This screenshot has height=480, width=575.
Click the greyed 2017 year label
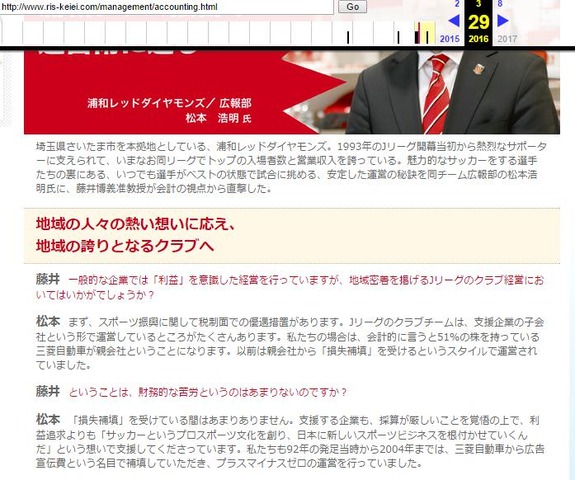507,39
